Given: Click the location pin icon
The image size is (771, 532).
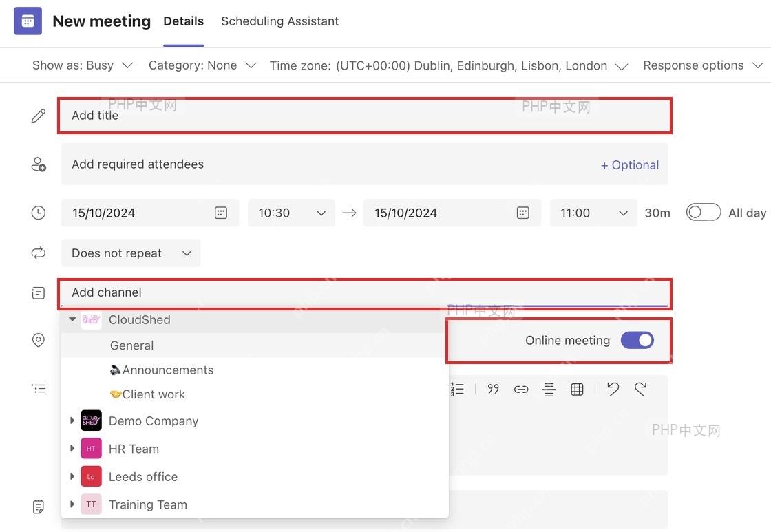Looking at the screenshot, I should pos(39,340).
